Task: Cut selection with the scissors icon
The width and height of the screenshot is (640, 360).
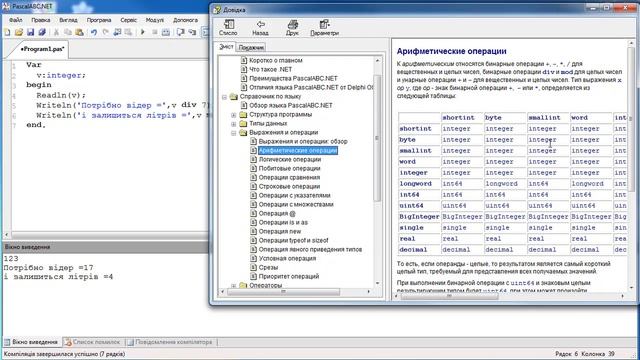Action: 56,32
